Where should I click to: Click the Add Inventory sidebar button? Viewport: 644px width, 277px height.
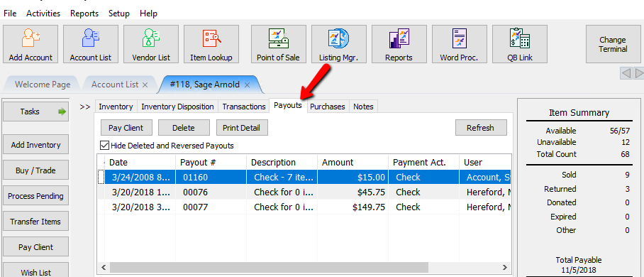click(x=35, y=145)
